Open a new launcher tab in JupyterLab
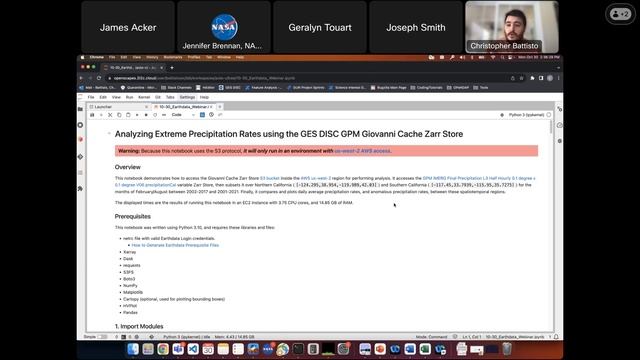Image resolution: width=640 pixels, height=360 pixels. point(220,107)
